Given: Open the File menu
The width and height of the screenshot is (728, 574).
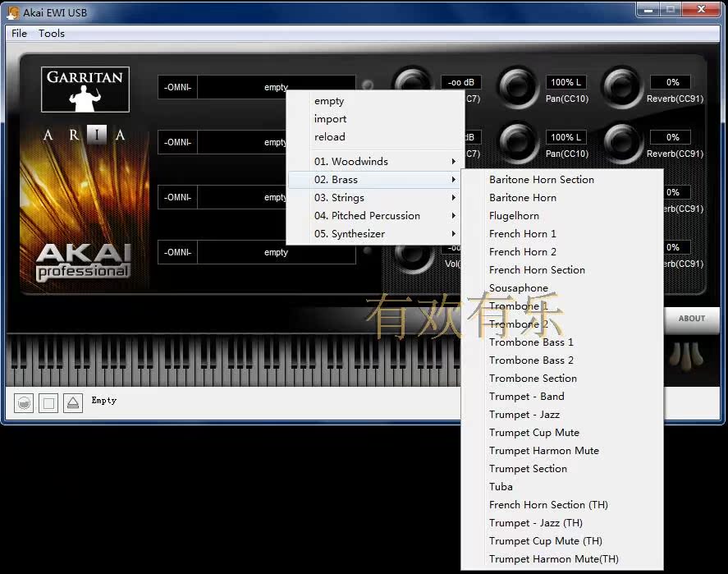Looking at the screenshot, I should pyautogui.click(x=19, y=34).
